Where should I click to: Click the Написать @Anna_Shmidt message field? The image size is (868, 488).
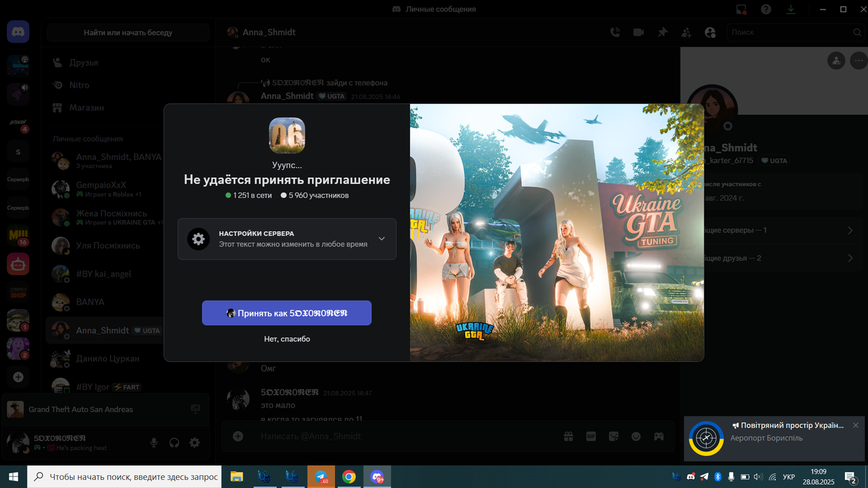tap(407, 436)
